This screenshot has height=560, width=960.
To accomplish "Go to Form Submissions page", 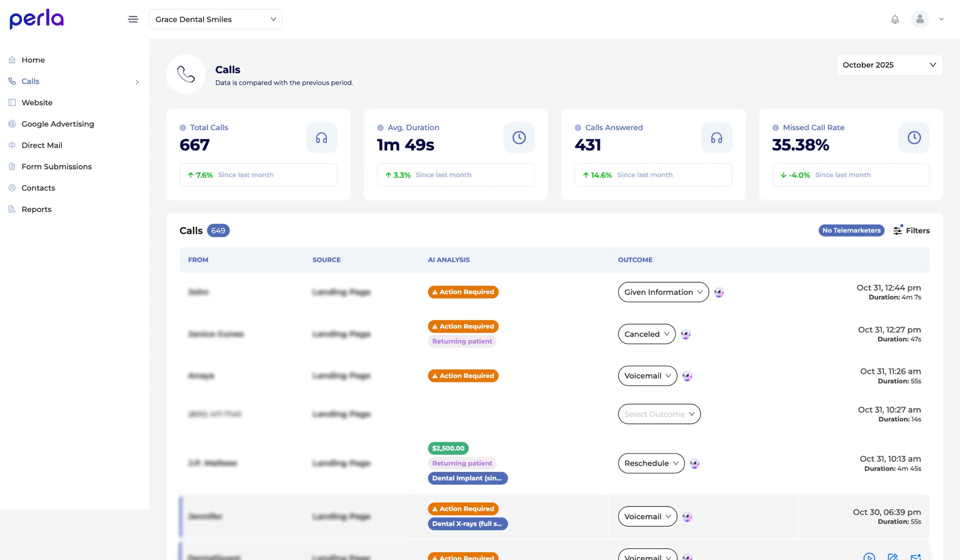I will click(56, 167).
